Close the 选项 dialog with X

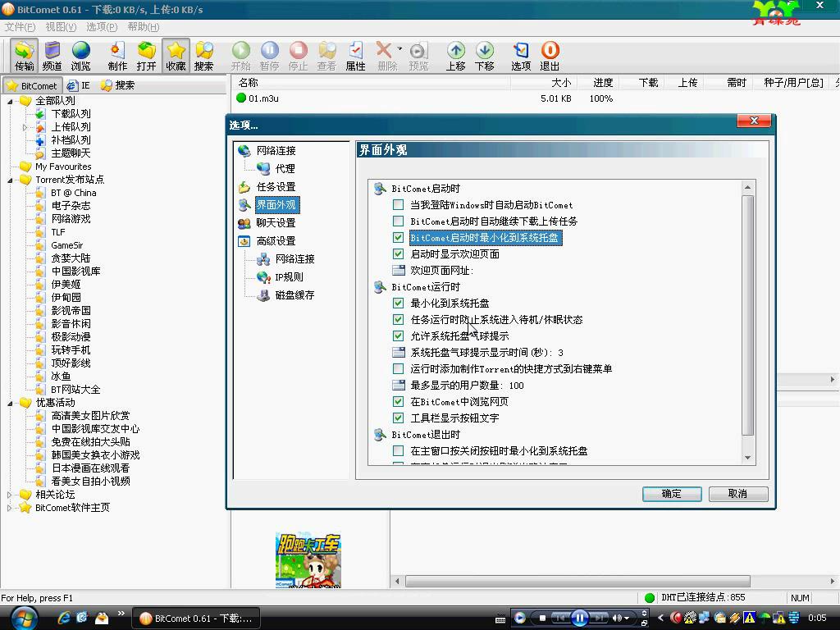[x=754, y=121]
